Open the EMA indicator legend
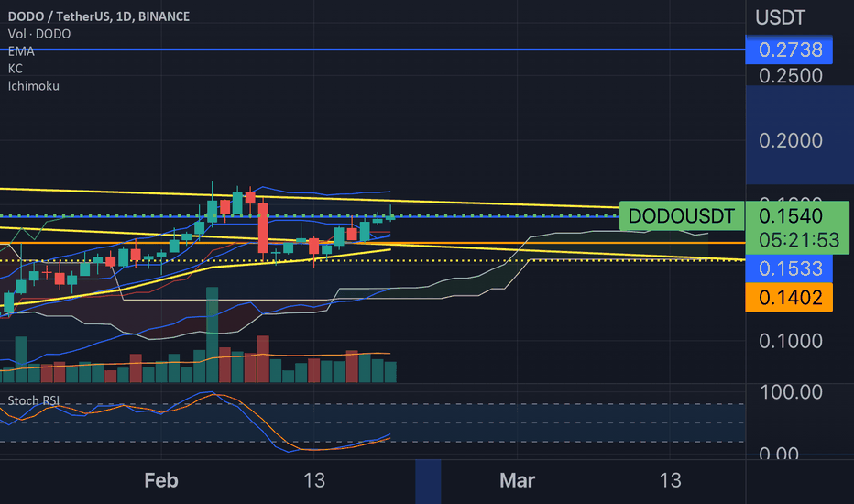Viewport: 854px width, 504px height. coord(21,51)
